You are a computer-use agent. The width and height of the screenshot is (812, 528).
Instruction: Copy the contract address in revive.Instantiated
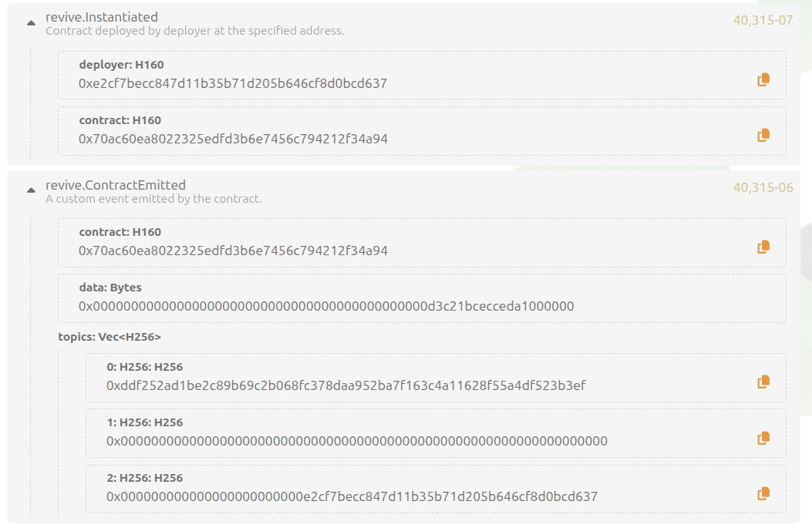[x=763, y=133]
